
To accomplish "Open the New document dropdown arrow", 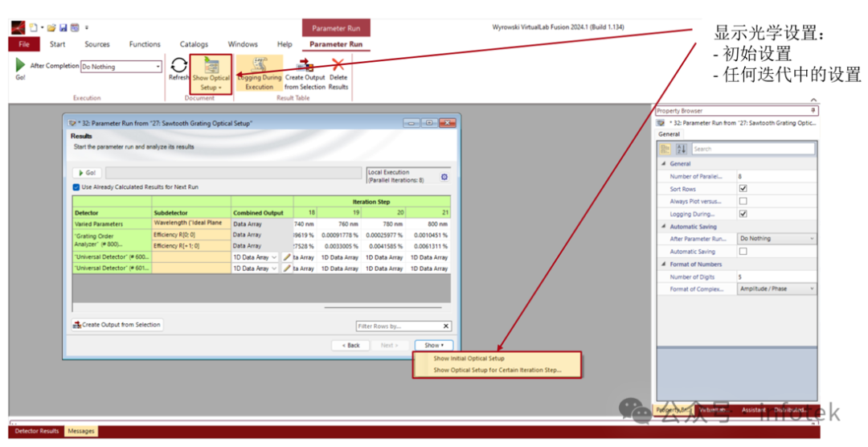I will [x=42, y=27].
